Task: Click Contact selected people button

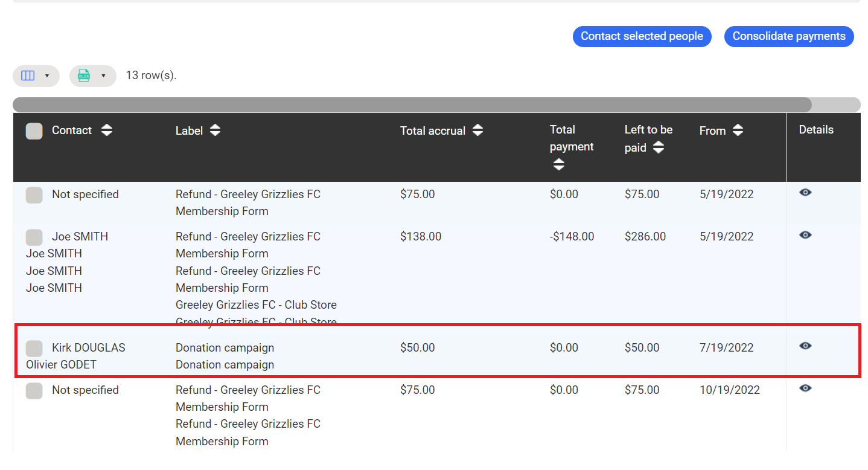Action: pos(642,36)
